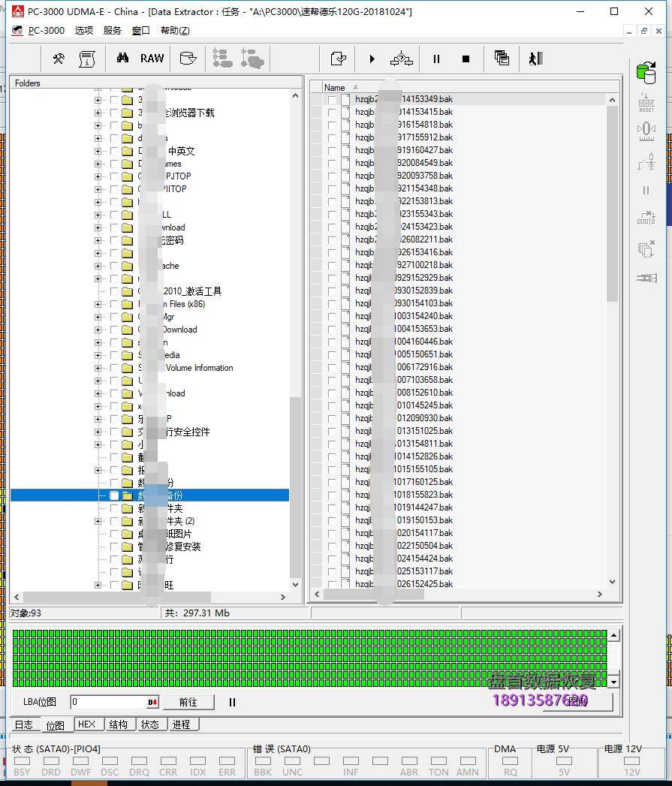Open the PC-3000 menu
The height and width of the screenshot is (786, 672).
[x=46, y=31]
